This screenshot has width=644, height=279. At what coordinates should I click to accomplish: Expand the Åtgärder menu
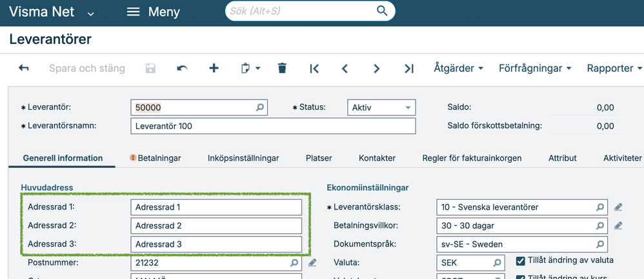[459, 68]
